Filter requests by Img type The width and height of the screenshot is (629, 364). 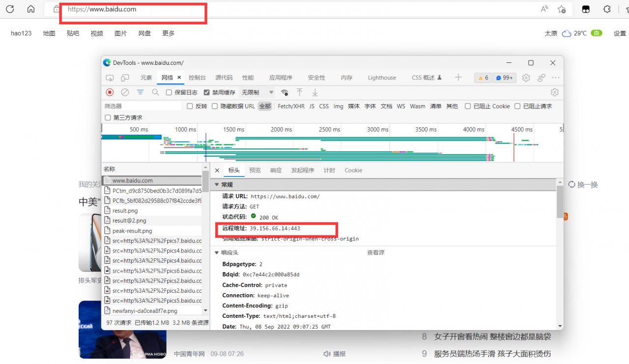tap(339, 106)
